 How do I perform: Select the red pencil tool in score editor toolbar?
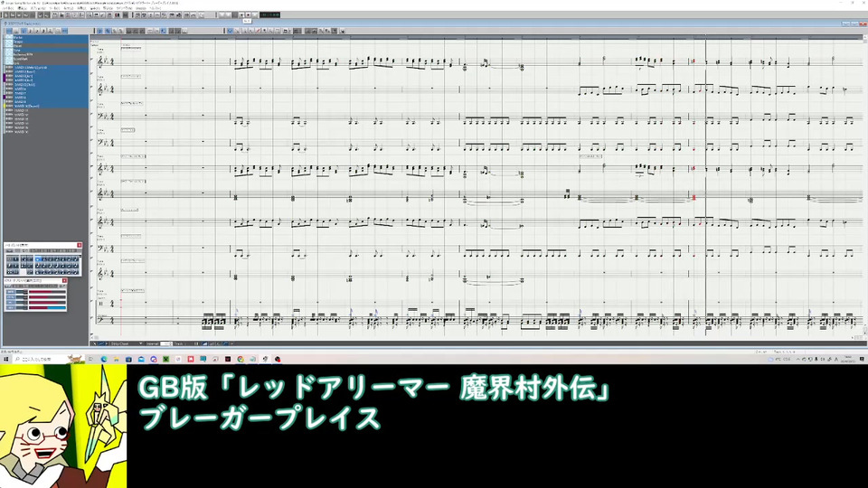[258, 31]
